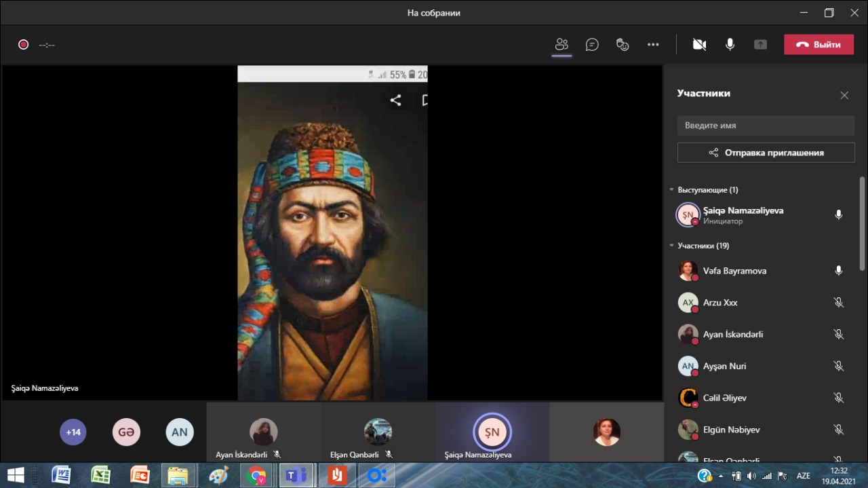This screenshot has height=488, width=868.
Task: Select Ayan İskəndərli video tile
Action: tap(263, 432)
